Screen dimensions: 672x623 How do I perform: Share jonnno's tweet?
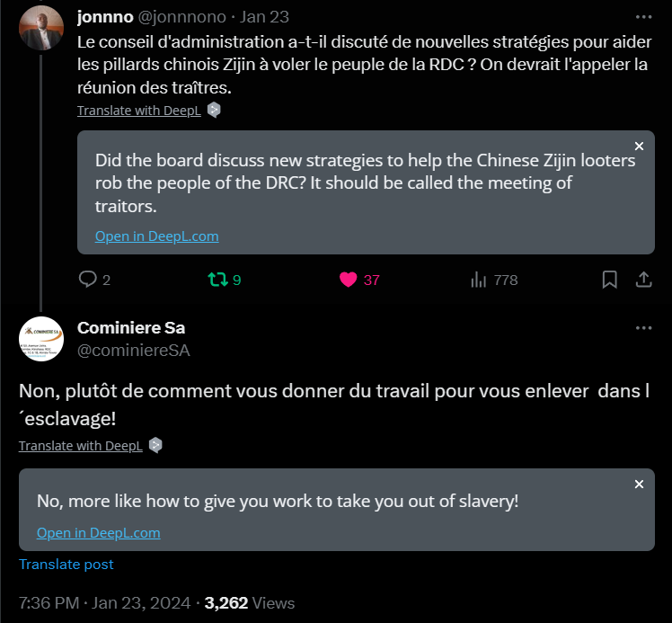[643, 280]
